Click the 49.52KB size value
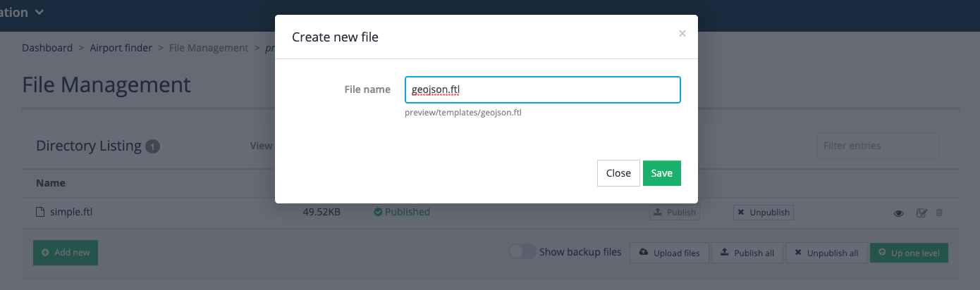 click(x=322, y=212)
